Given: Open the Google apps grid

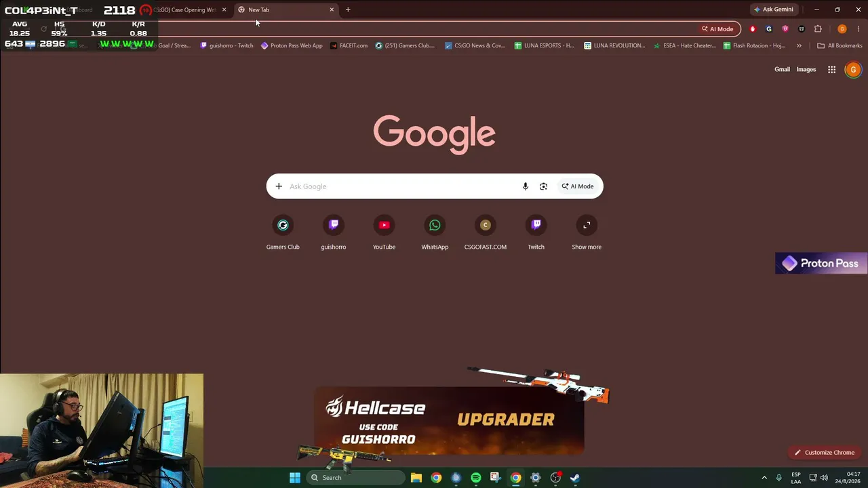Looking at the screenshot, I should 831,69.
